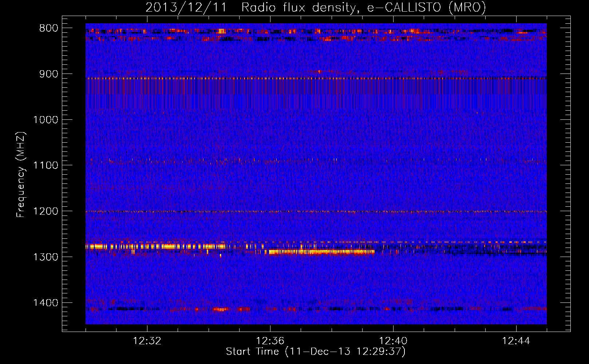This screenshot has height=364, width=589.
Task: Click the plot title '2013/12/11 Radio flux density'
Action: (316, 8)
